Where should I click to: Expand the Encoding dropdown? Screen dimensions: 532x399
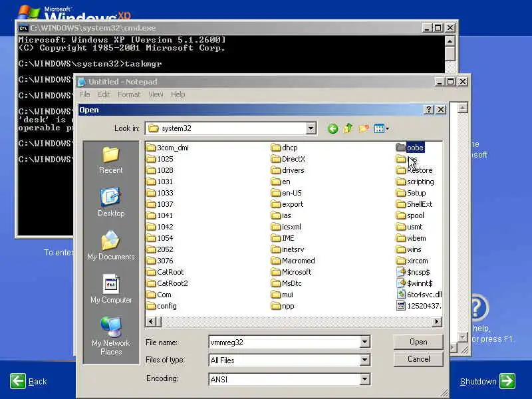(364, 379)
